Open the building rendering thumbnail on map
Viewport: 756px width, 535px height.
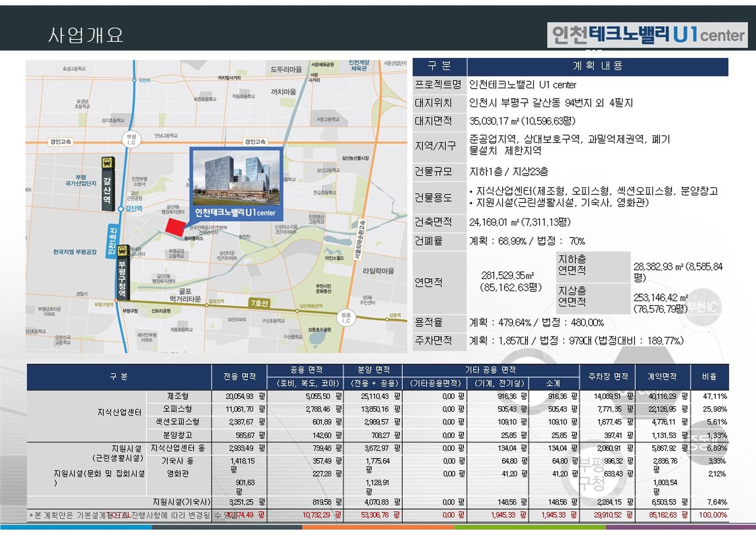[x=236, y=178]
